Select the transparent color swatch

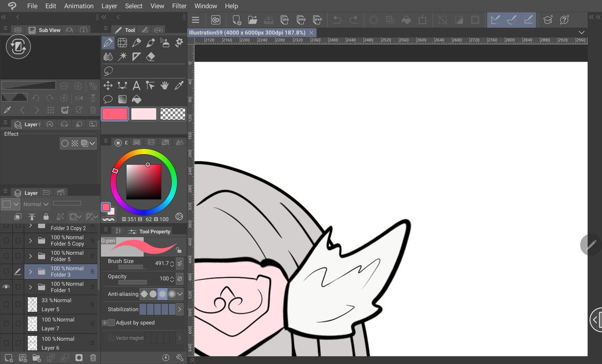(173, 114)
